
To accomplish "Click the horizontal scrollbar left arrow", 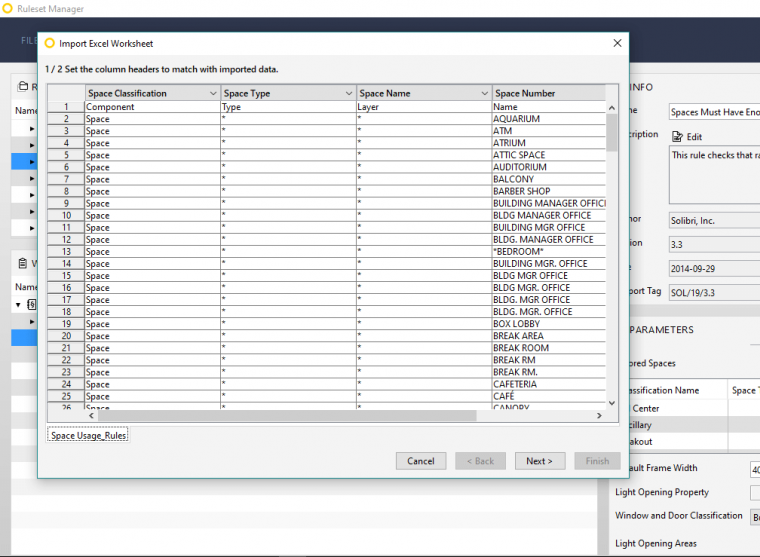I will click(92, 415).
